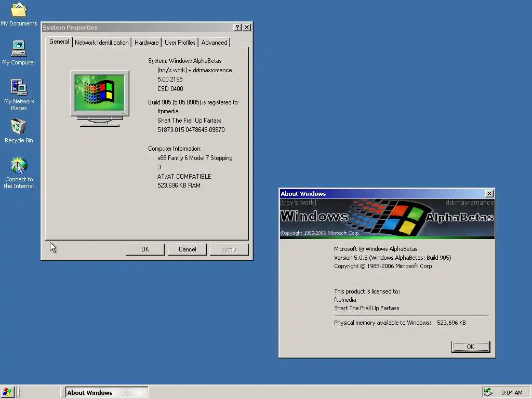The width and height of the screenshot is (532, 399).
Task: Click the System Properties title bar
Action: [137, 28]
